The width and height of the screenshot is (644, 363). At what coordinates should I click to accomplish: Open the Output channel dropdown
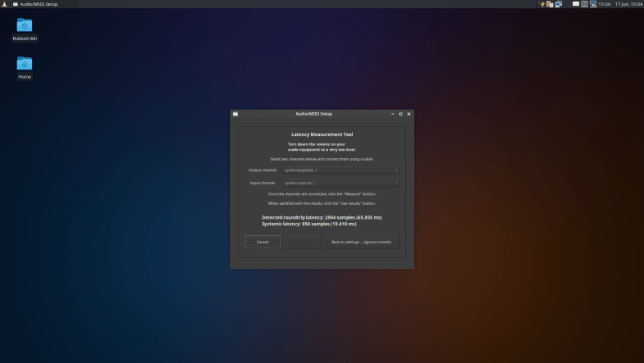pos(341,170)
